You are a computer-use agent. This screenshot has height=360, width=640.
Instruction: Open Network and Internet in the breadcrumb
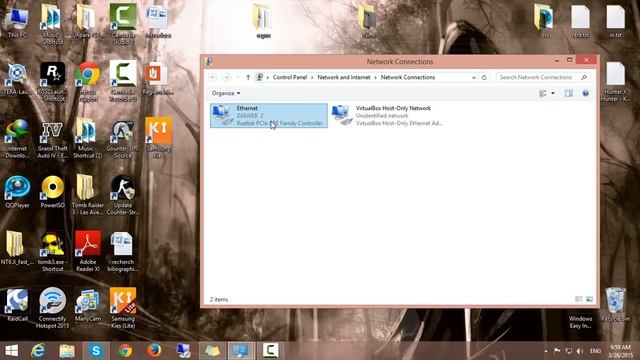point(344,77)
